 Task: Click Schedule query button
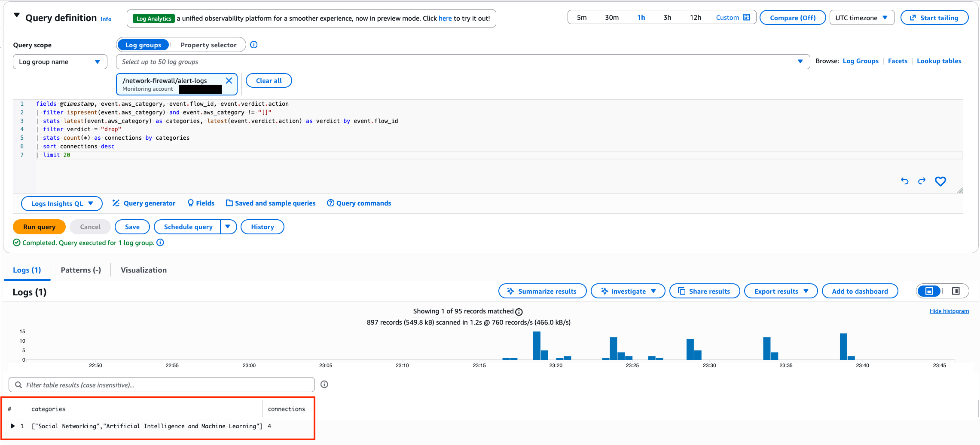[188, 227]
